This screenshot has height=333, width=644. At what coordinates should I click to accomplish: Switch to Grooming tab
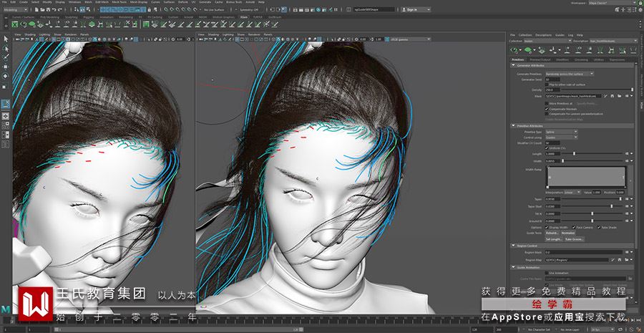point(581,60)
